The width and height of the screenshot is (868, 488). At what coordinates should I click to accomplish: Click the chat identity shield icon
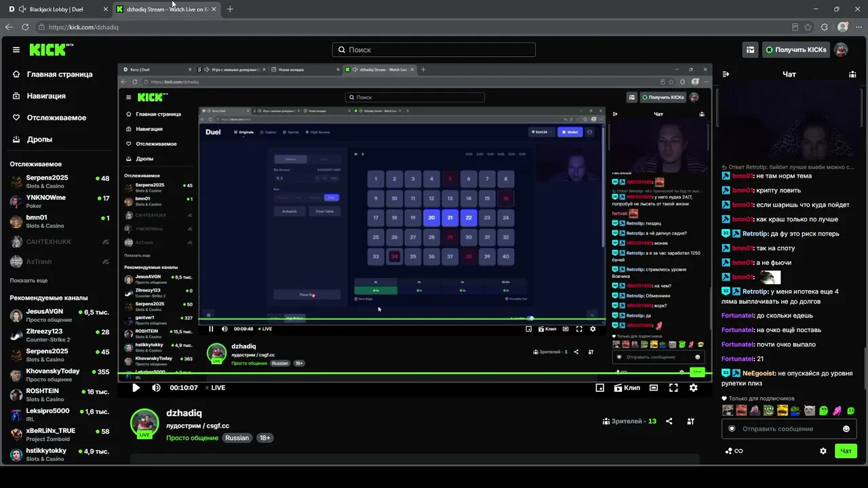732,428
